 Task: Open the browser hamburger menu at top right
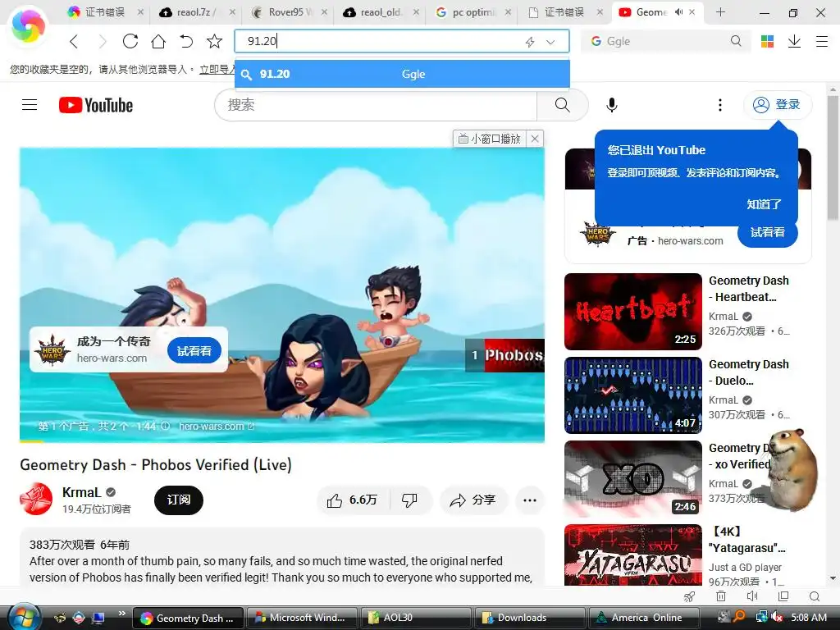coord(822,41)
